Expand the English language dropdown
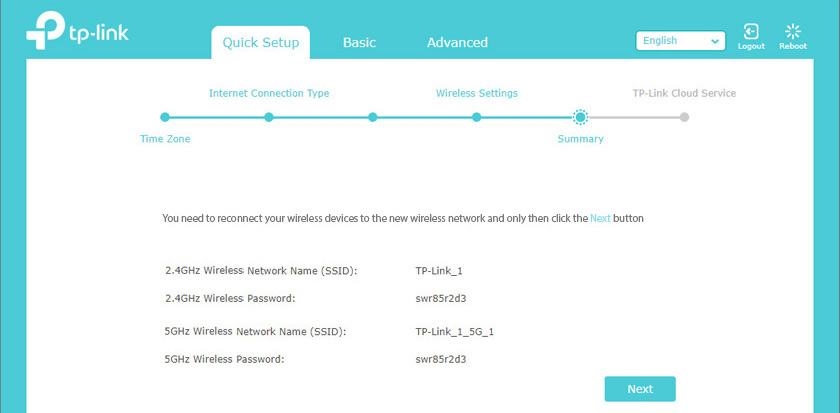Viewport: 840px width, 413px height. 680,41
